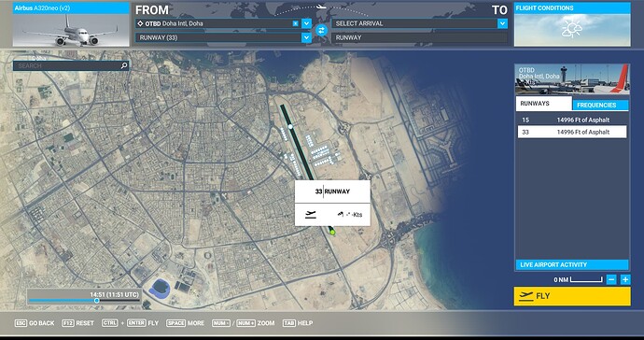Viewport: 644px width, 340px height.
Task: Open the SELECT ARRIVAL dropdown arrow
Action: (x=502, y=24)
